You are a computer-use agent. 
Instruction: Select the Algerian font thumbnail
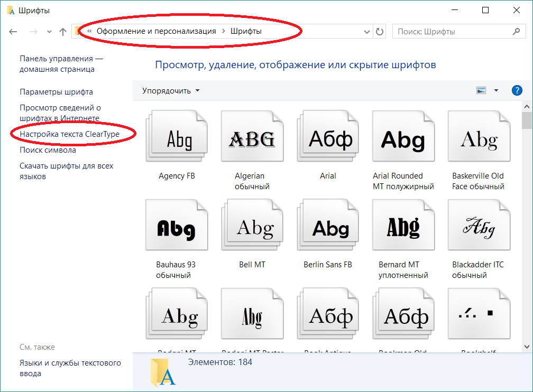[252, 138]
